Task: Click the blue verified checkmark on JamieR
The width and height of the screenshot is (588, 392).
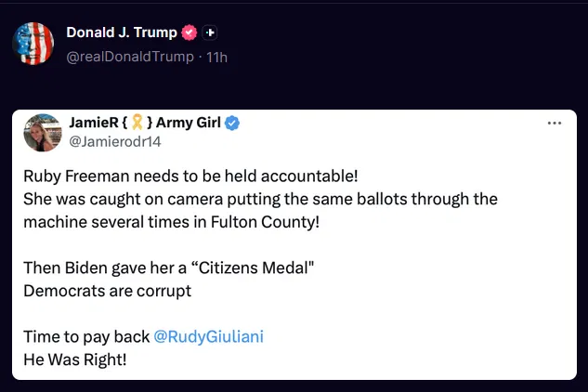Action: [236, 124]
